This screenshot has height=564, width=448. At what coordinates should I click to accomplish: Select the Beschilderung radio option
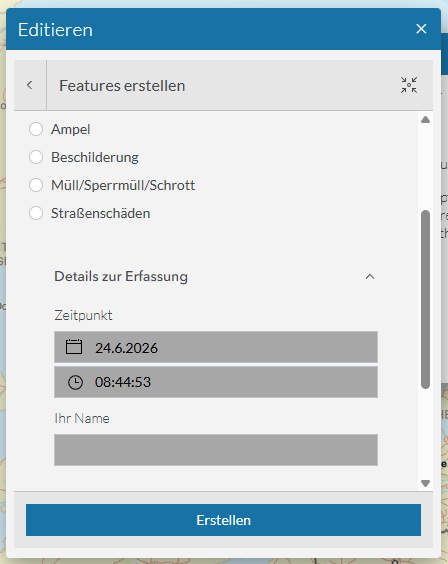tap(36, 157)
